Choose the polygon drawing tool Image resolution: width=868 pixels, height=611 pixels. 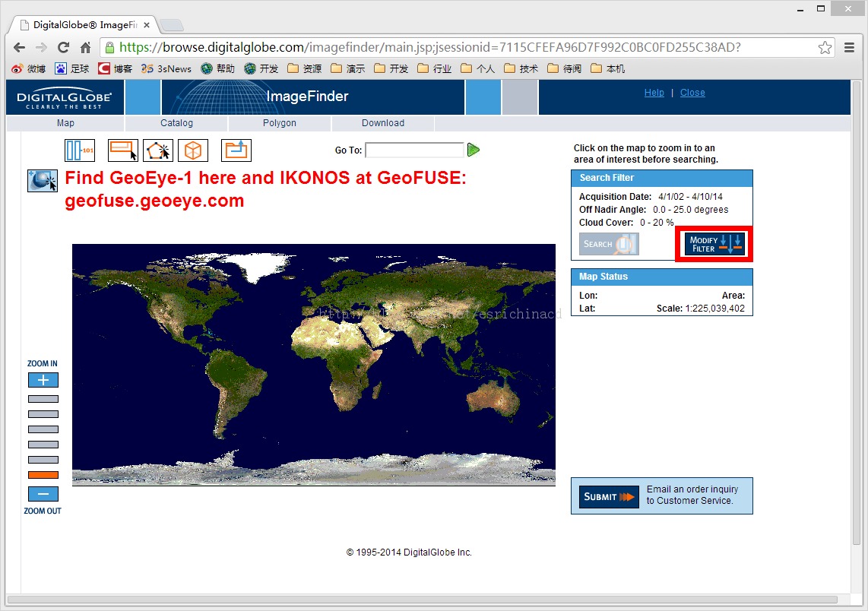coord(158,150)
